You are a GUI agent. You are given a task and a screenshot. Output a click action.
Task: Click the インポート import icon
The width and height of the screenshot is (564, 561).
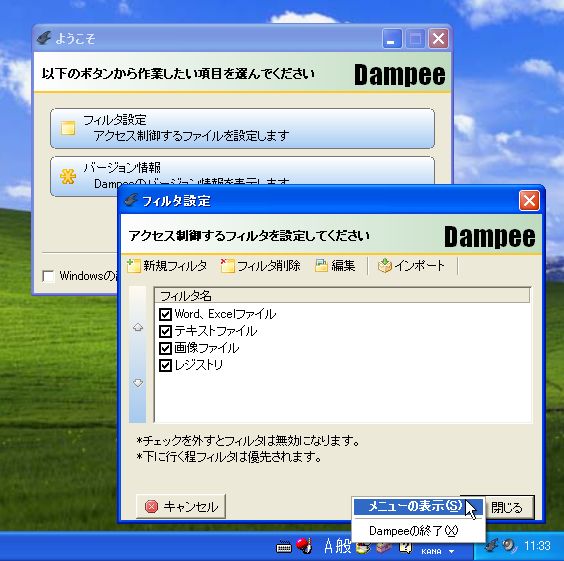click(x=385, y=266)
